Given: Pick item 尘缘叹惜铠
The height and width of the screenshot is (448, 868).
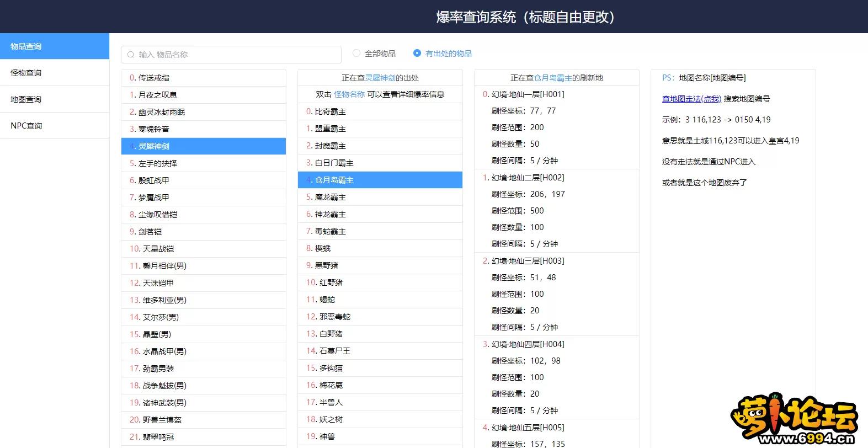Looking at the screenshot, I should pos(204,215).
